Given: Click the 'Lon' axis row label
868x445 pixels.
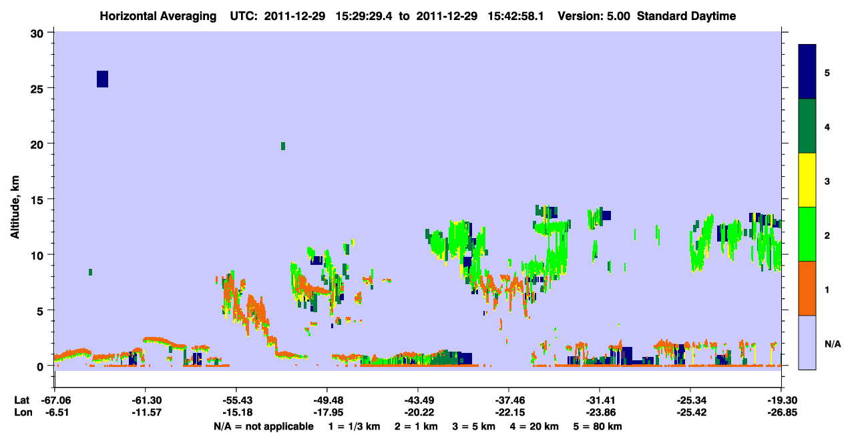Looking at the screenshot, I should tap(22, 412).
